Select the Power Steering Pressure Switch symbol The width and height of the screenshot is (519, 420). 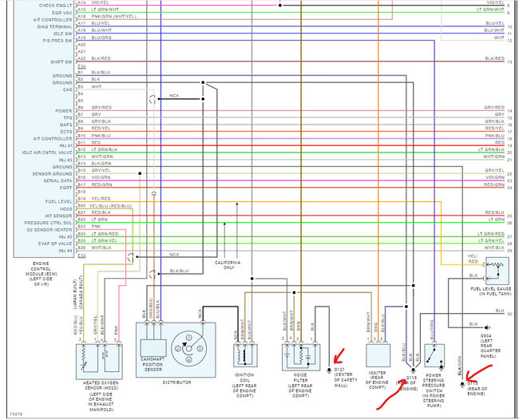point(434,356)
